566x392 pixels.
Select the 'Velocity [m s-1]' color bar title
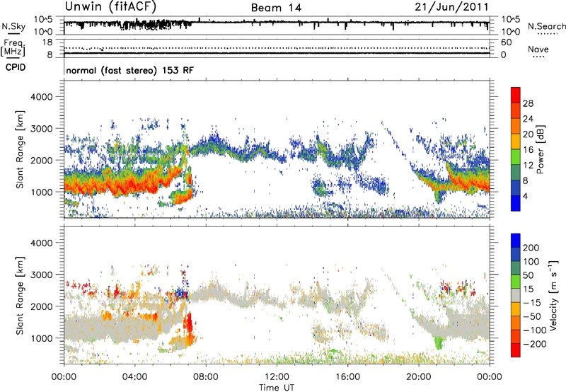[553, 295]
